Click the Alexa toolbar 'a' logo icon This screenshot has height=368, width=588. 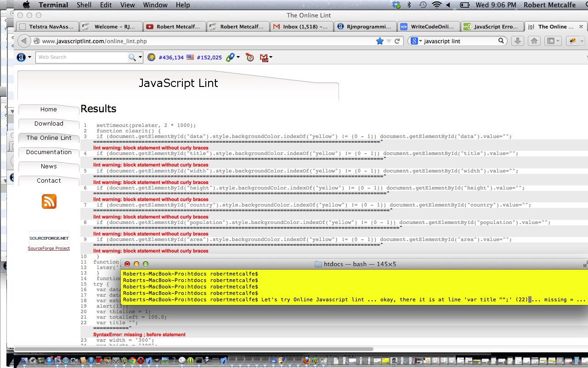click(x=21, y=57)
